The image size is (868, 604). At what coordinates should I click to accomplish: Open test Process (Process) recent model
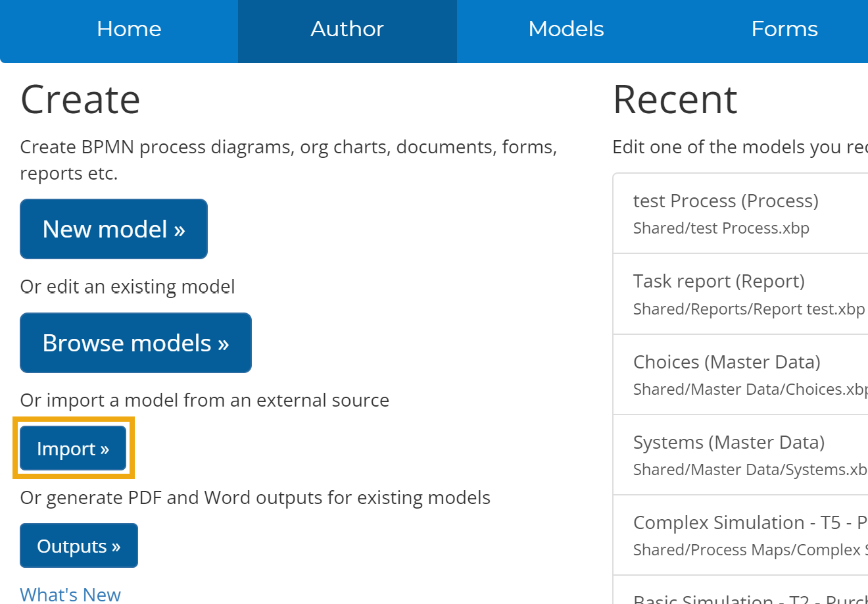coord(725,201)
